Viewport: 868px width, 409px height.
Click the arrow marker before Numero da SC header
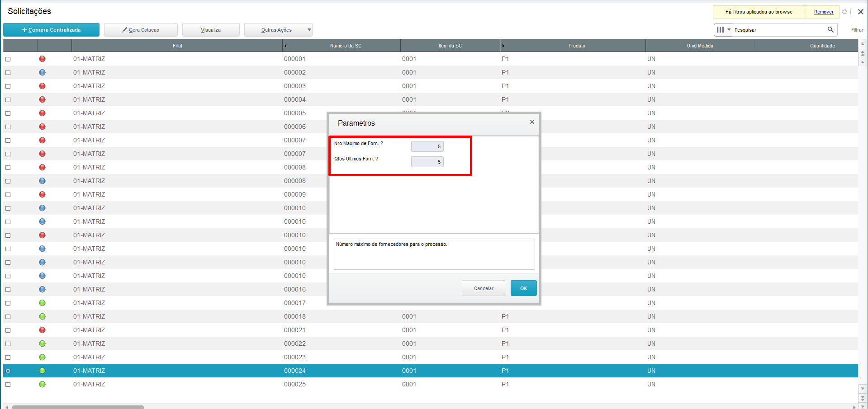[x=285, y=46]
